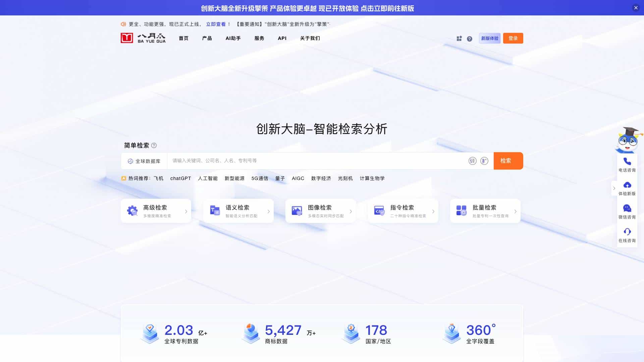Click the 全球专利数据 stat icon

[x=150, y=334]
